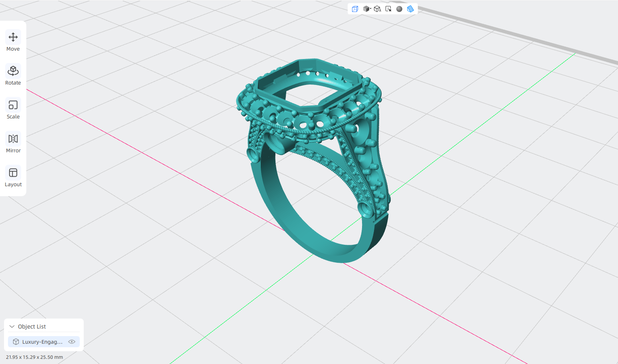
Task: Click the 21.95 x 15.29 x 25.50 mm dimensions text
Action: (x=34, y=357)
